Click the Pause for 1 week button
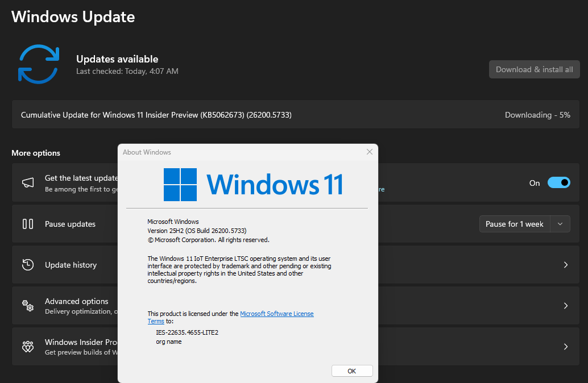Viewport: 588px width, 383px height. [515, 224]
